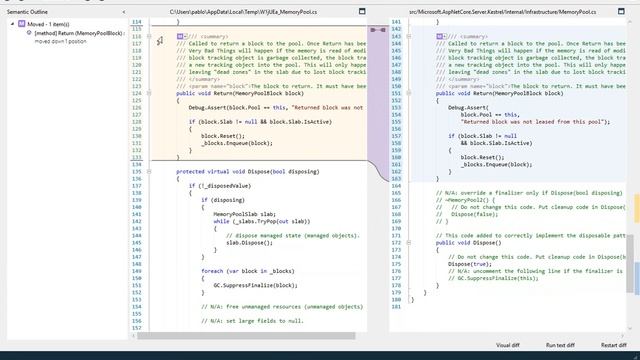This screenshot has height=360, width=640.
Task: Collapse the summary comment fold at right line 143
Action: 409,36
